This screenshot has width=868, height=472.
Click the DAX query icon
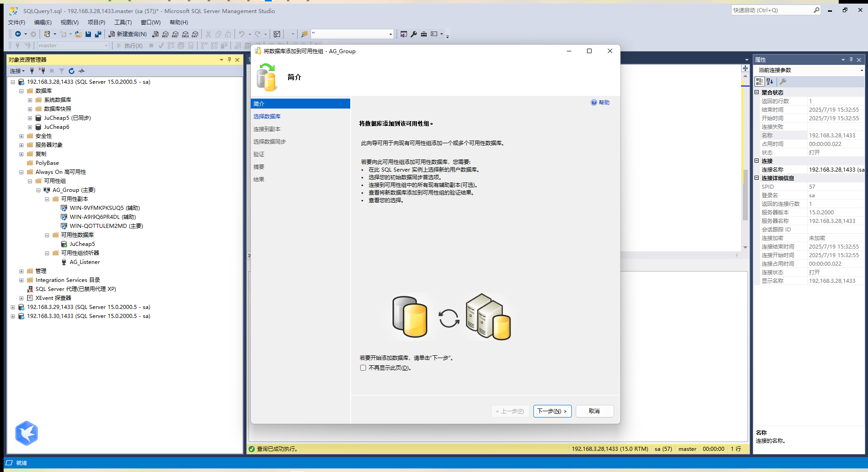[x=195, y=34]
